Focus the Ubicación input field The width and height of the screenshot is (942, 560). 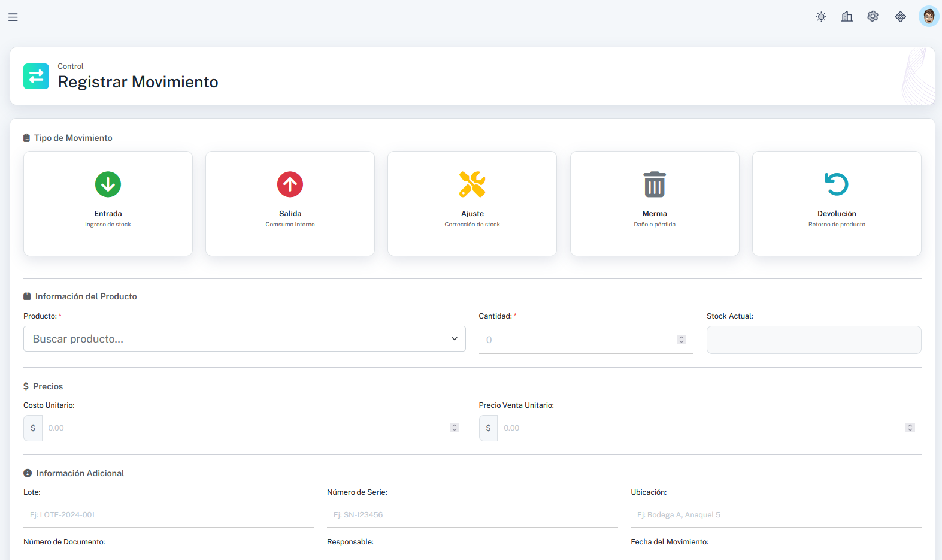click(776, 515)
